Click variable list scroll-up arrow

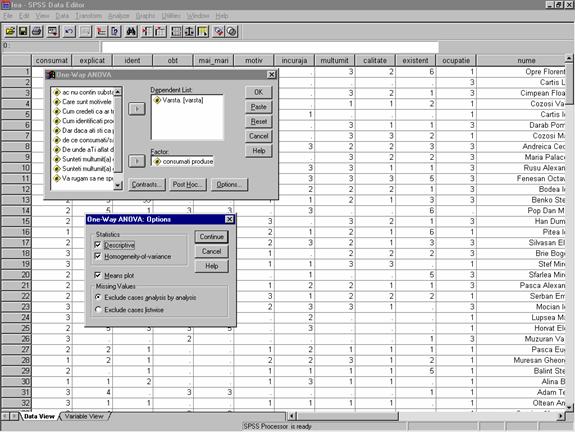coord(118,92)
